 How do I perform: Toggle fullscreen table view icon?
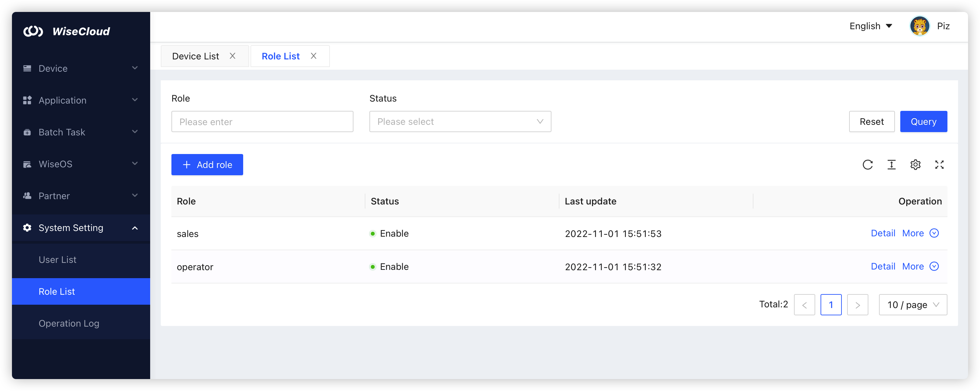(x=939, y=165)
